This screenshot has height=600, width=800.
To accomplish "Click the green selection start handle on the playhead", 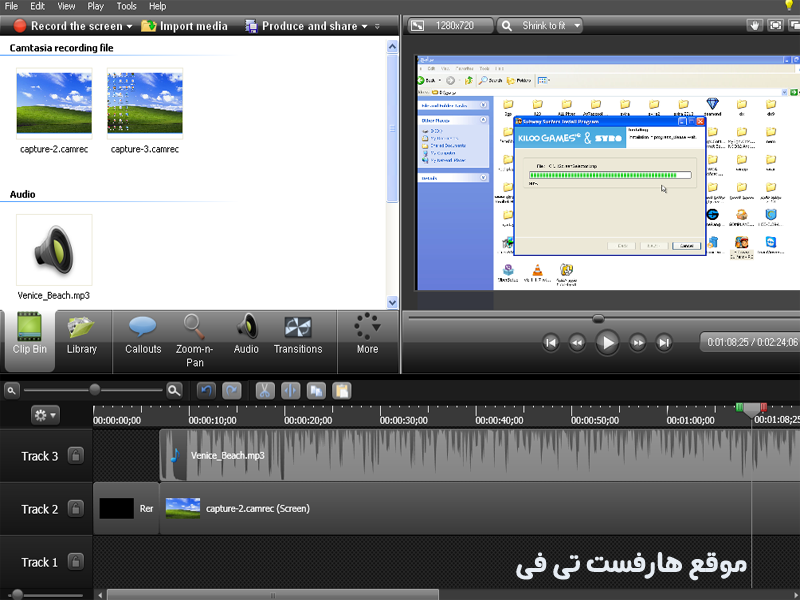I will (x=739, y=407).
